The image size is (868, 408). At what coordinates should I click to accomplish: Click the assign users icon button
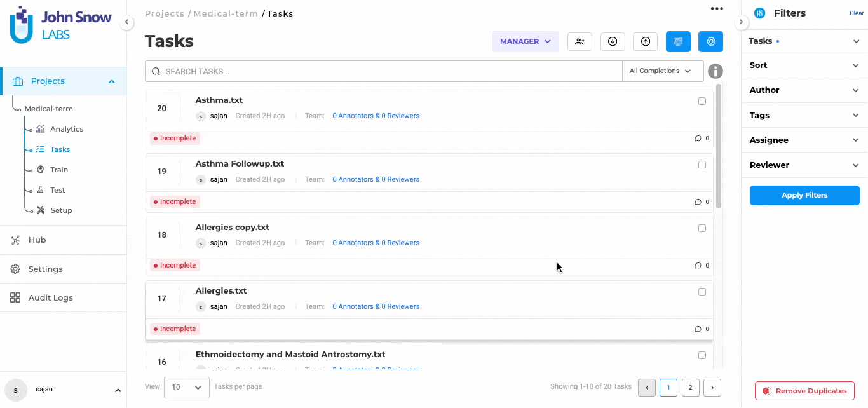pyautogui.click(x=580, y=41)
